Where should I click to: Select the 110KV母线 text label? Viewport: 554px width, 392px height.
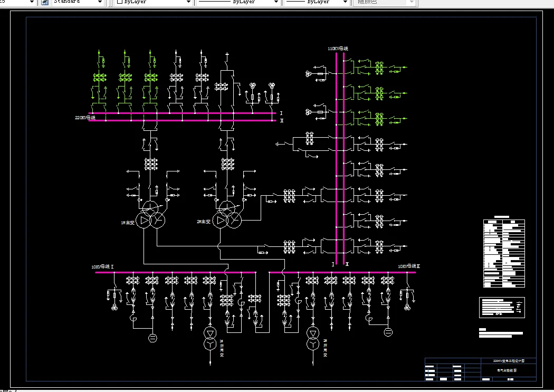tap(338, 49)
